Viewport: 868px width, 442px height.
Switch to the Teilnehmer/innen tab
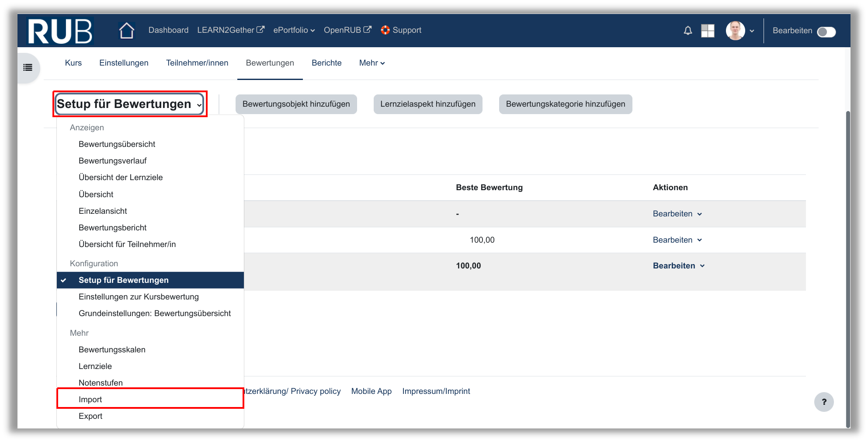point(197,63)
